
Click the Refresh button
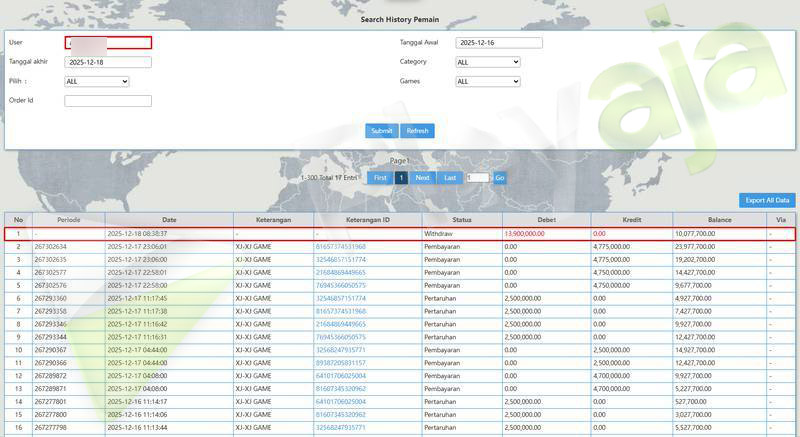click(x=417, y=131)
